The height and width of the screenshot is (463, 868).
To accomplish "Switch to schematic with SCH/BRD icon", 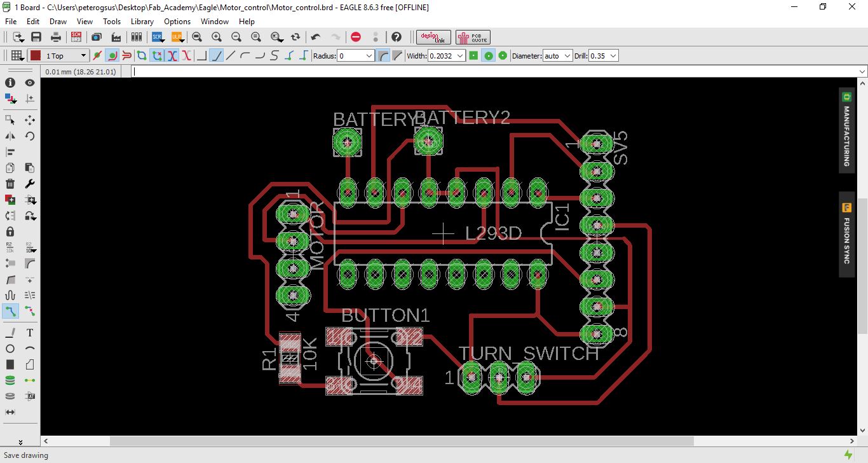I will point(76,37).
